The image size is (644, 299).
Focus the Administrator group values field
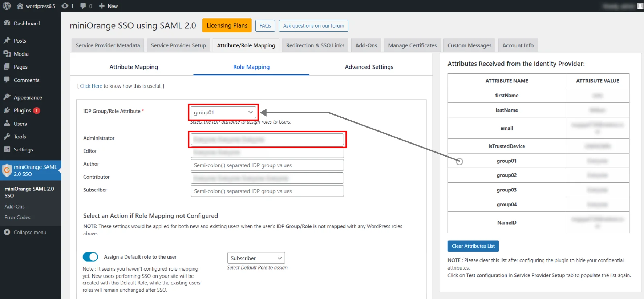pyautogui.click(x=267, y=139)
